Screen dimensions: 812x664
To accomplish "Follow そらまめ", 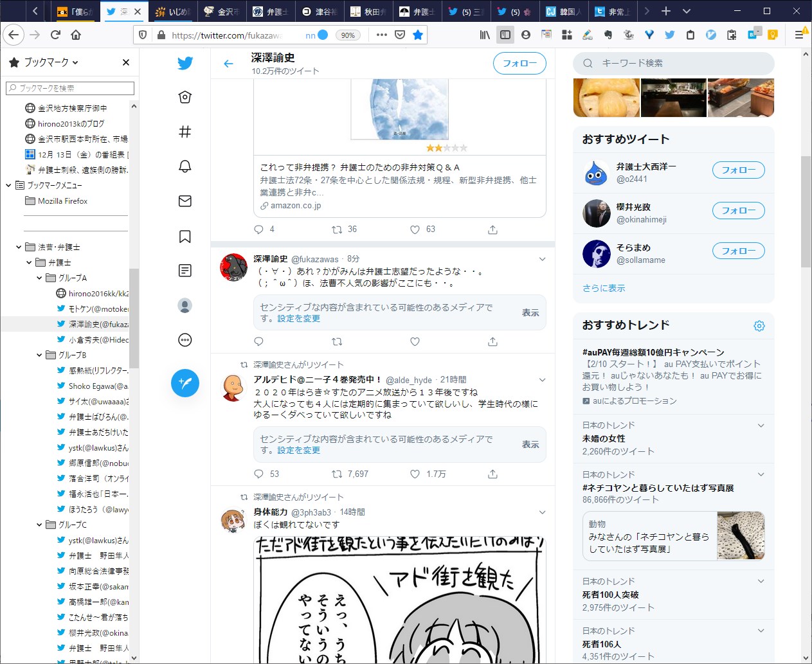I will pyautogui.click(x=738, y=251).
